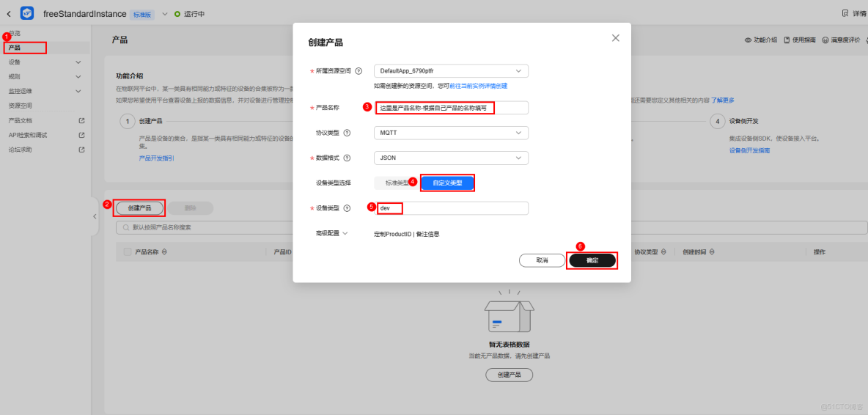The height and width of the screenshot is (415, 868).
Task: Close the 创建产品 dialog
Action: coord(616,38)
